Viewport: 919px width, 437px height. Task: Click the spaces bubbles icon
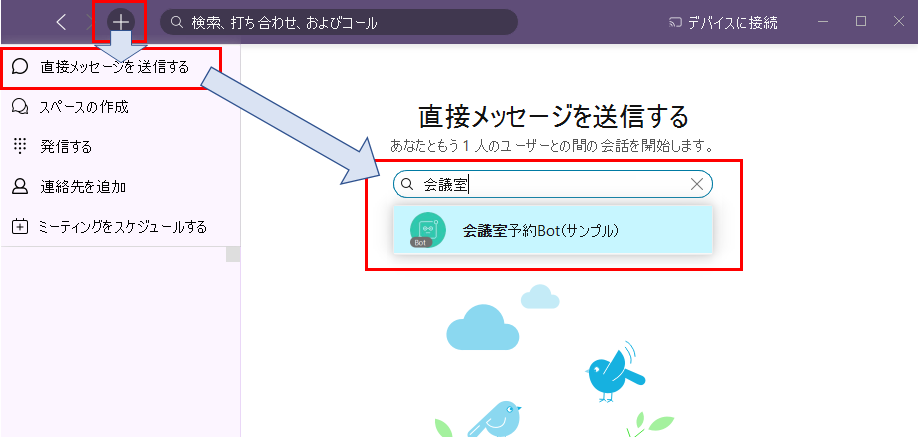coord(20,107)
